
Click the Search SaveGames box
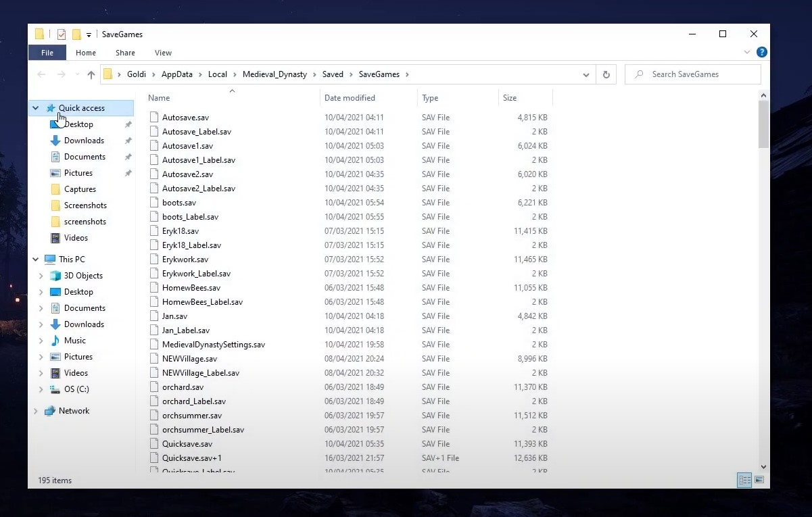click(693, 74)
